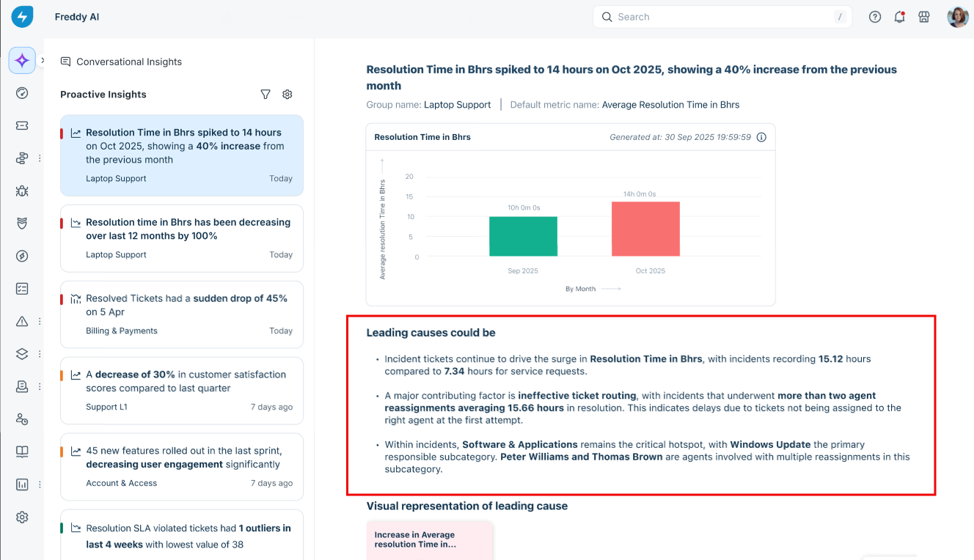This screenshot has height=560, width=974.
Task: Open more options beside the layers icon
Action: tap(40, 354)
